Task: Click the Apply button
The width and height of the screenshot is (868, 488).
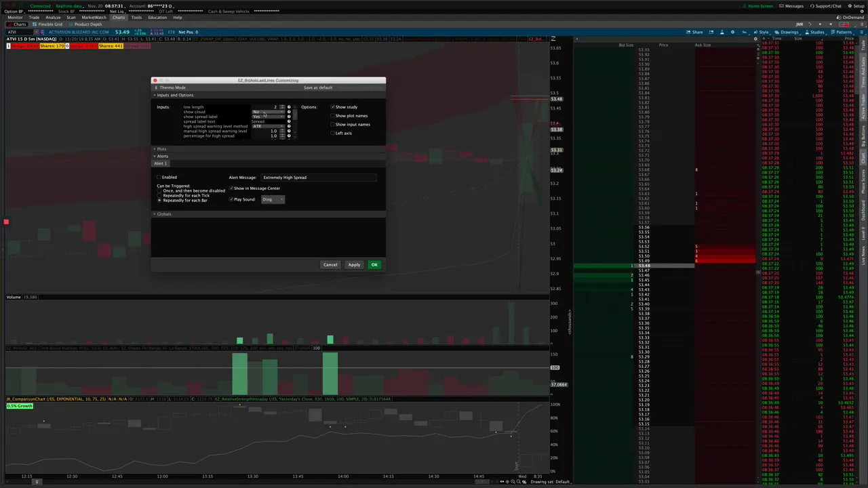Action: coord(354,265)
